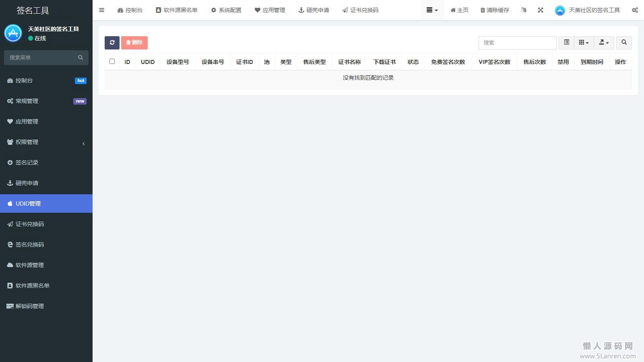The height and width of the screenshot is (362, 644).
Task: Click the 售后次数 column header
Action: (x=535, y=62)
